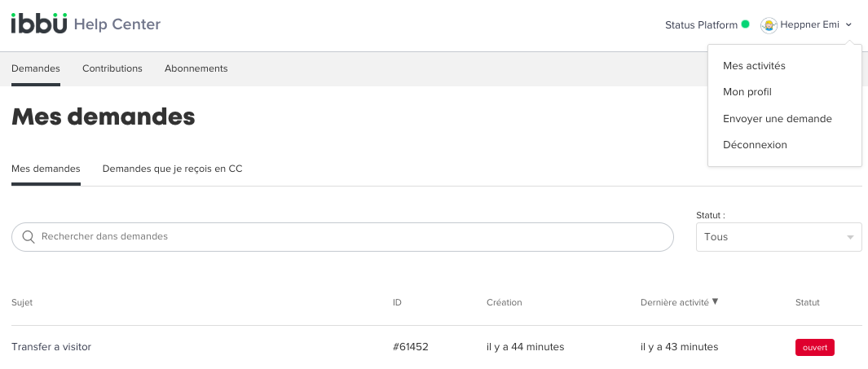Choose Envoyer une demande in menu

point(778,118)
